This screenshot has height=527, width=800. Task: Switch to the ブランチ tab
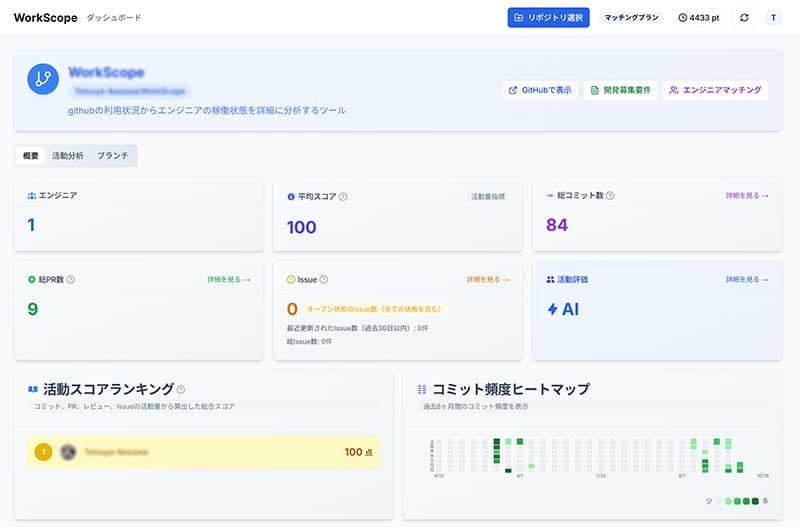[112, 156]
